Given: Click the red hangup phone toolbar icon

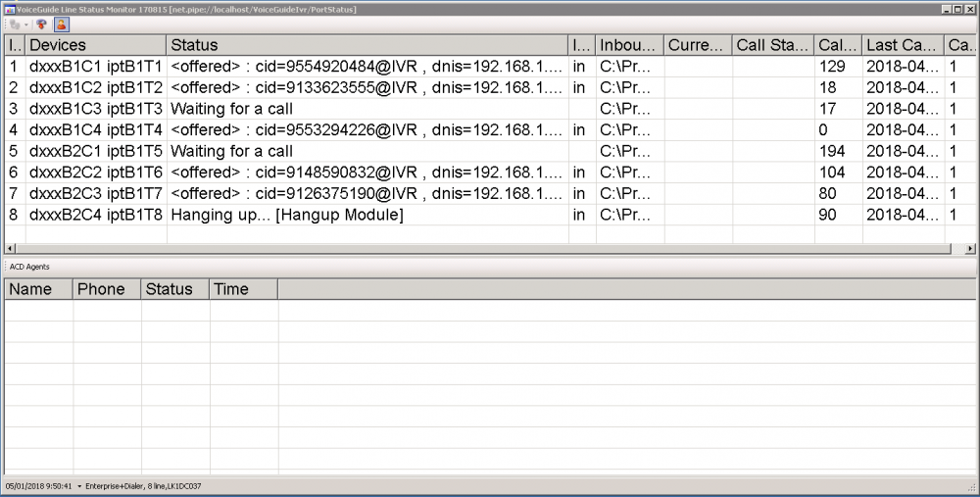Looking at the screenshot, I should coord(43,25).
